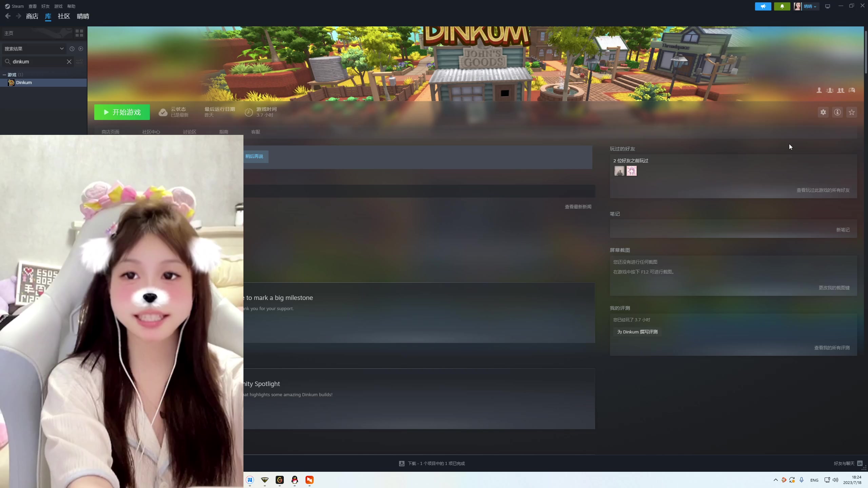Open the blue round taskbar app icon

[x=250, y=480]
